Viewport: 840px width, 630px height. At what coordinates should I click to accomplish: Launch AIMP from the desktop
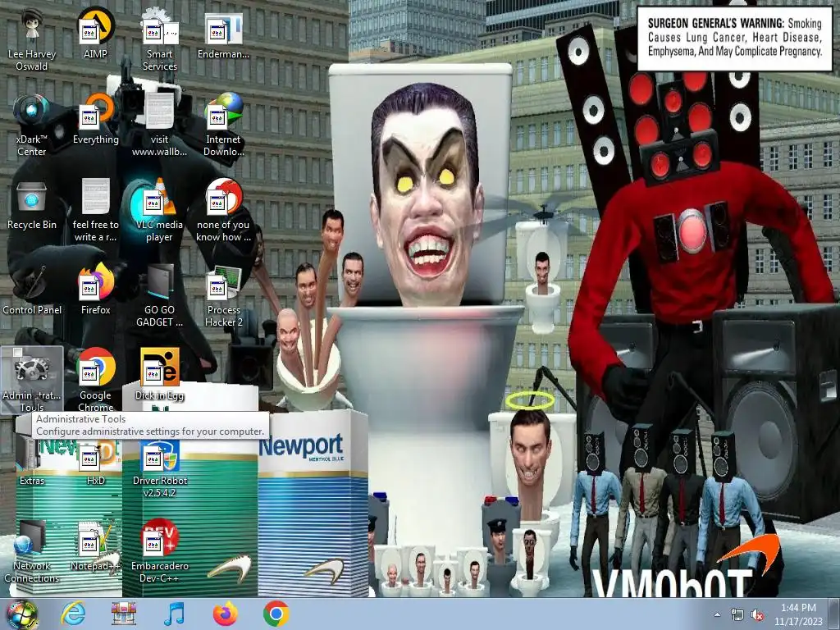(95, 33)
